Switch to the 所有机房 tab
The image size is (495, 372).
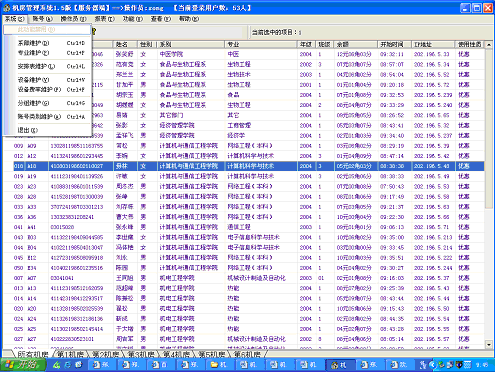(32, 354)
